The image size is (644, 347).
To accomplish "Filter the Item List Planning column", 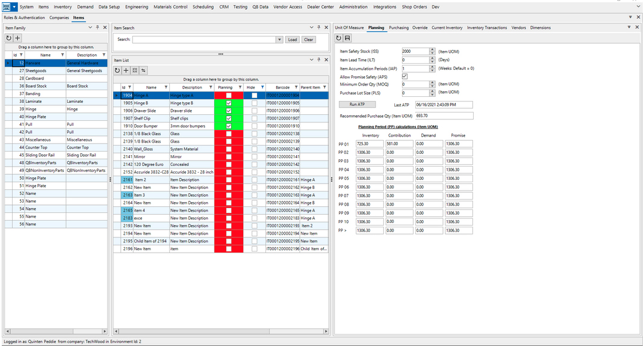I will point(240,87).
